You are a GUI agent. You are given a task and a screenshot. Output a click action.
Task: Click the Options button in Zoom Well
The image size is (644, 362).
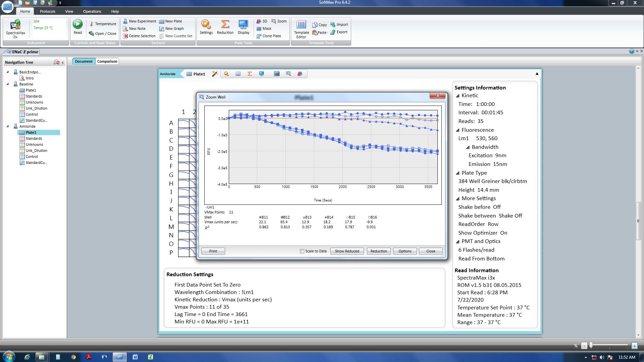click(x=405, y=251)
